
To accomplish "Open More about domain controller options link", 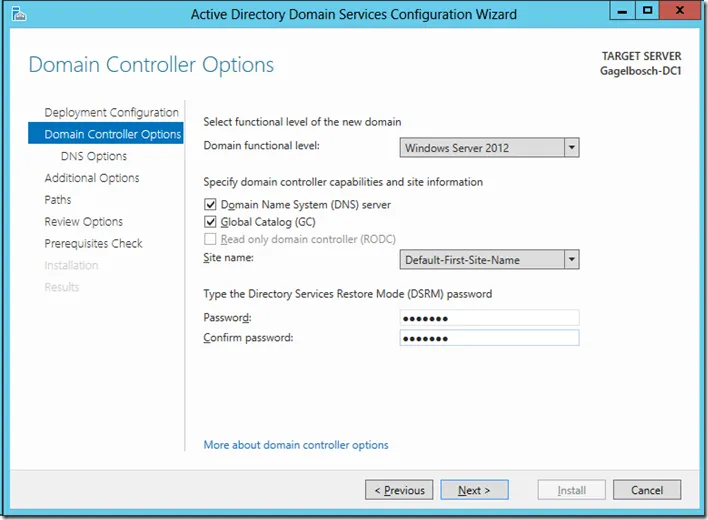I will [x=296, y=445].
